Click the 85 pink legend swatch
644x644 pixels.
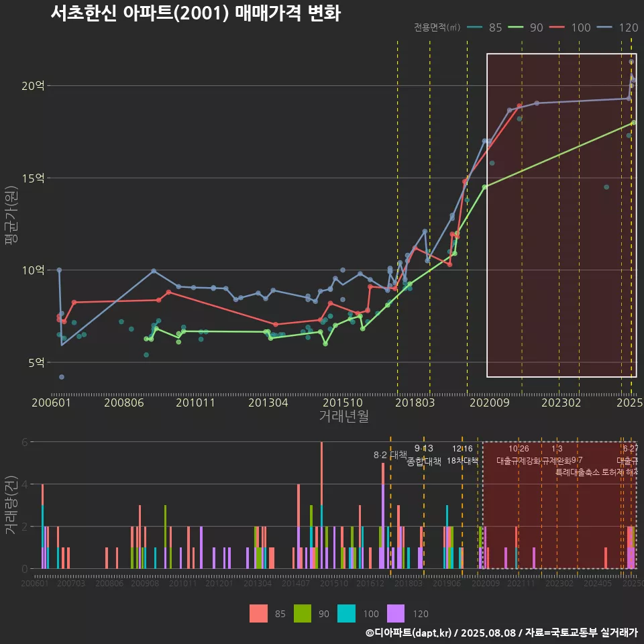click(x=258, y=614)
